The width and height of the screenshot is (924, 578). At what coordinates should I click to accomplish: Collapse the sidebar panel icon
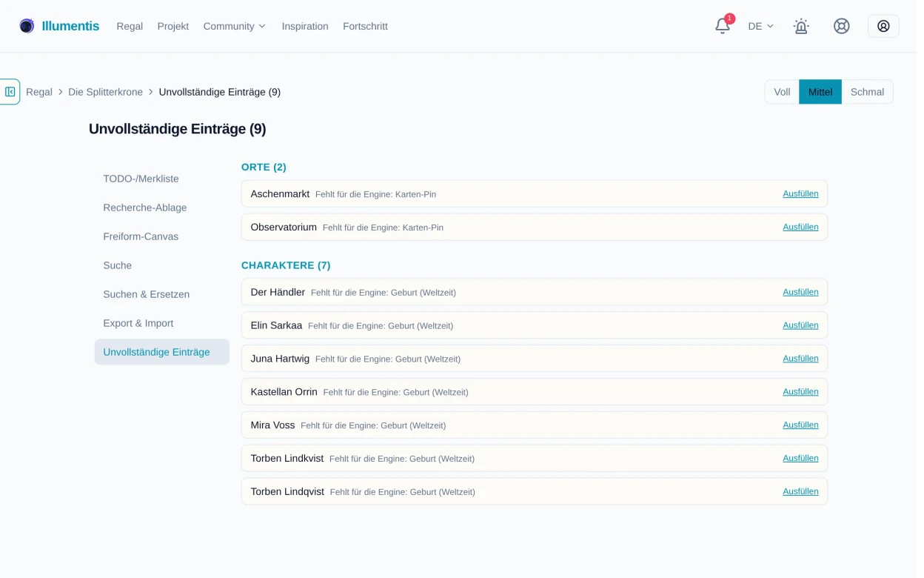click(10, 92)
